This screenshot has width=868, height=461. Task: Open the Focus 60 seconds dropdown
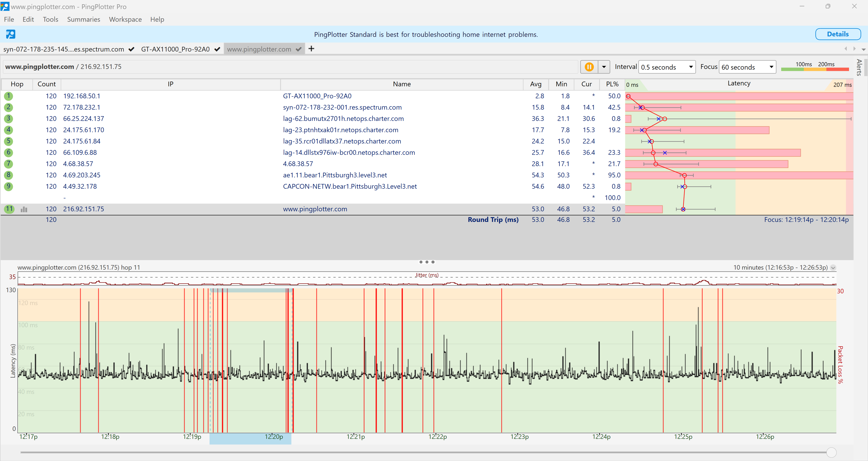pos(747,67)
